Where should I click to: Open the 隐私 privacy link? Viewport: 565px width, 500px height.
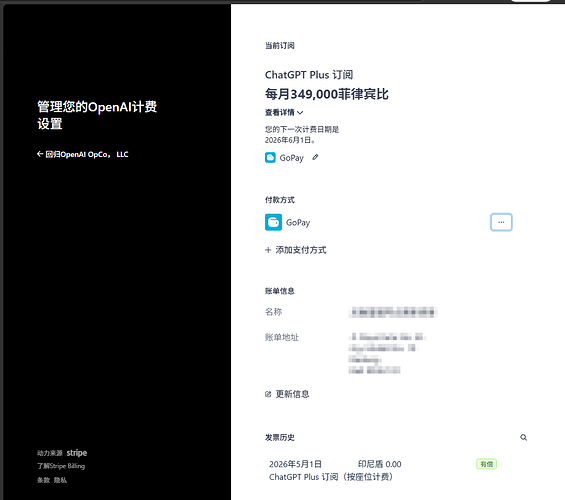tap(60, 480)
